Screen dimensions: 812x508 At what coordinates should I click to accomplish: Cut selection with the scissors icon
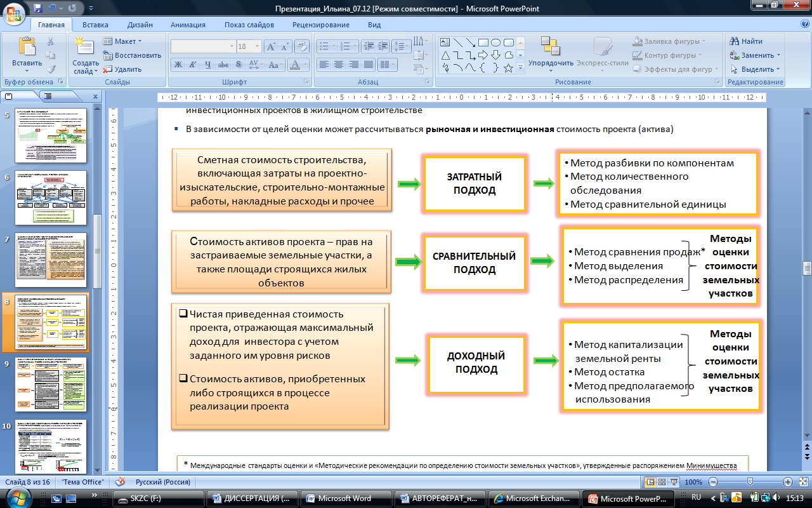point(52,41)
